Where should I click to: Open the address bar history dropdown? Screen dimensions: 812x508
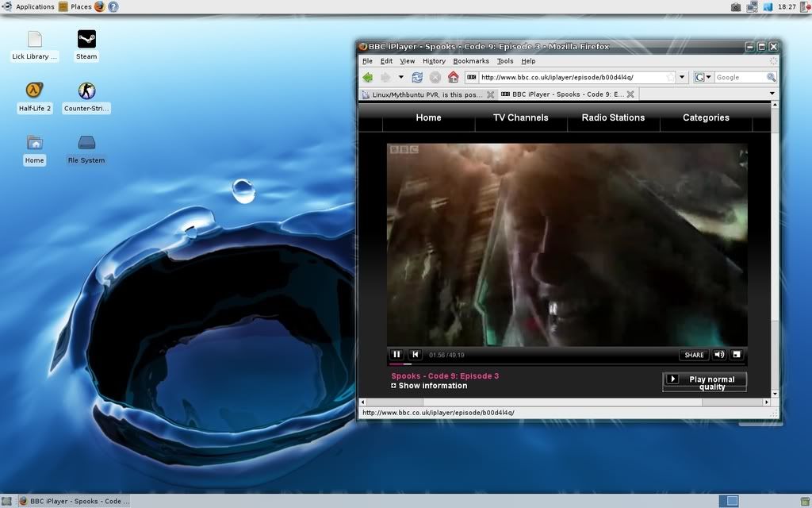(682, 77)
